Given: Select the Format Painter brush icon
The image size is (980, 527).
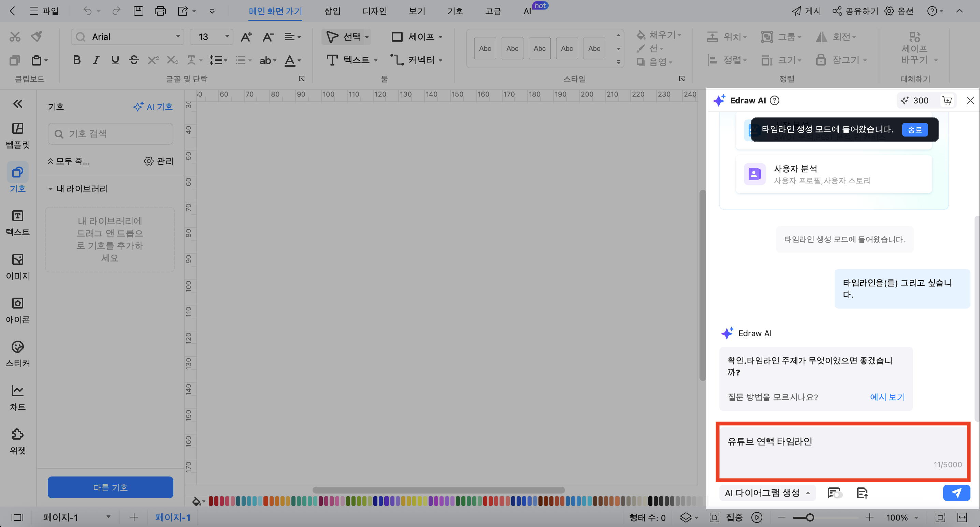Looking at the screenshot, I should click(37, 37).
